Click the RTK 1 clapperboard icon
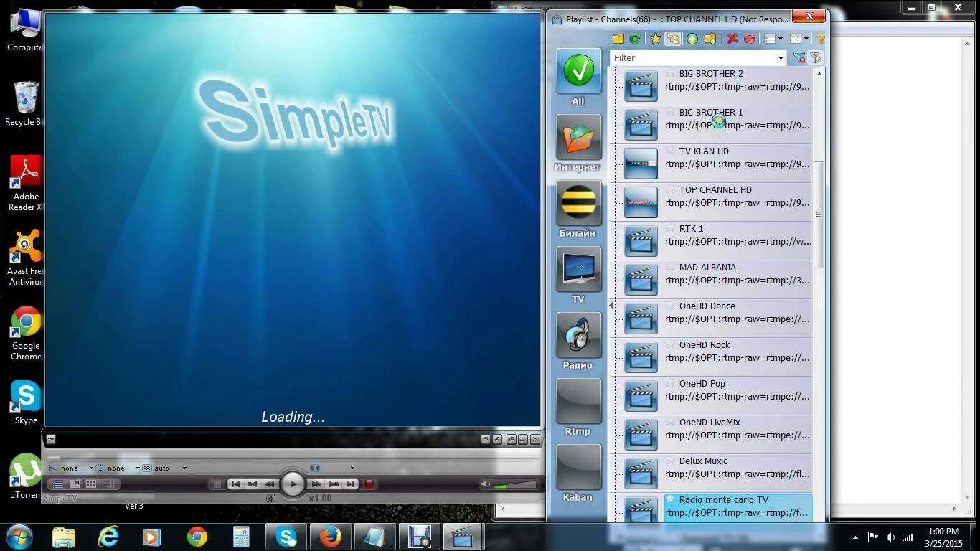Screen dimensions: 980x551 pyautogui.click(x=641, y=241)
